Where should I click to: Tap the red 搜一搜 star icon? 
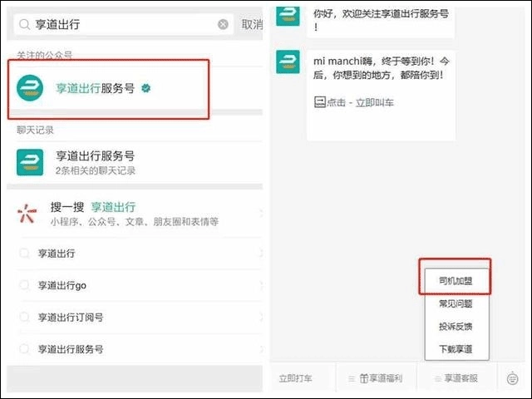pos(28,214)
